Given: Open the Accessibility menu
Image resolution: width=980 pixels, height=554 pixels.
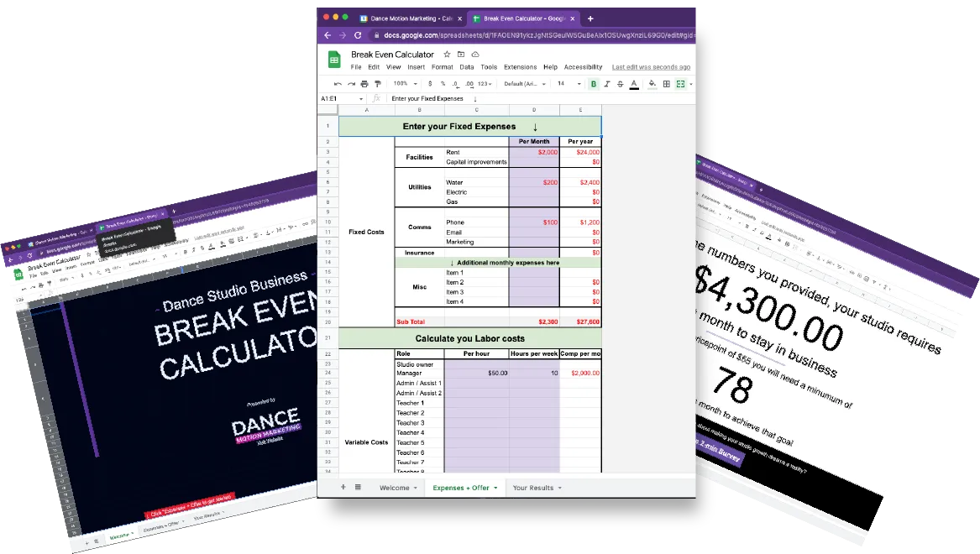Looking at the screenshot, I should (x=583, y=67).
